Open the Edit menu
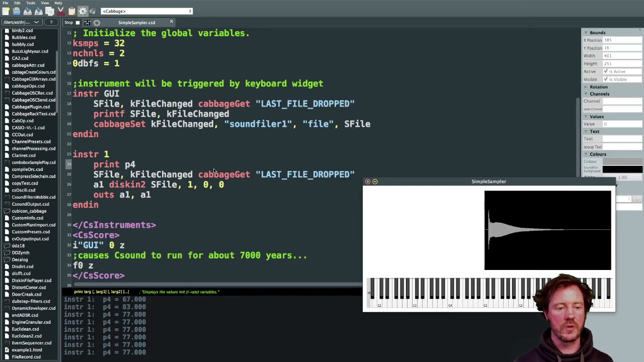The image size is (644, 362). tap(17, 3)
